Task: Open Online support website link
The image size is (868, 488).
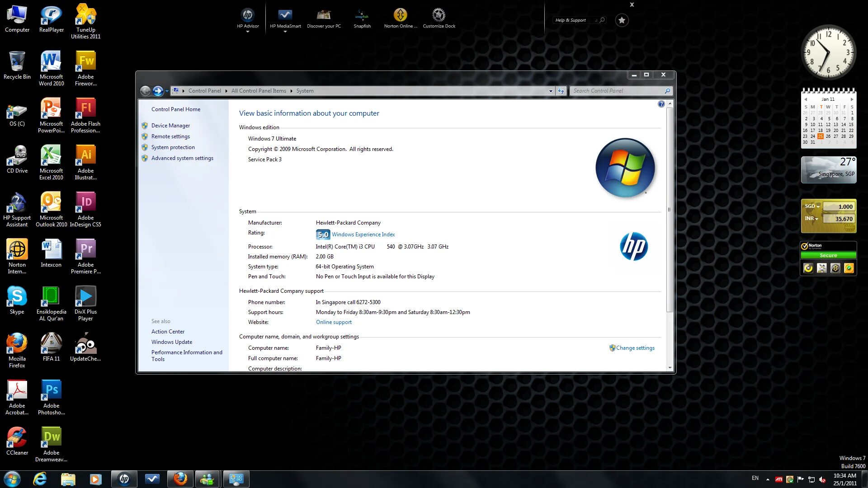Action: click(x=334, y=322)
